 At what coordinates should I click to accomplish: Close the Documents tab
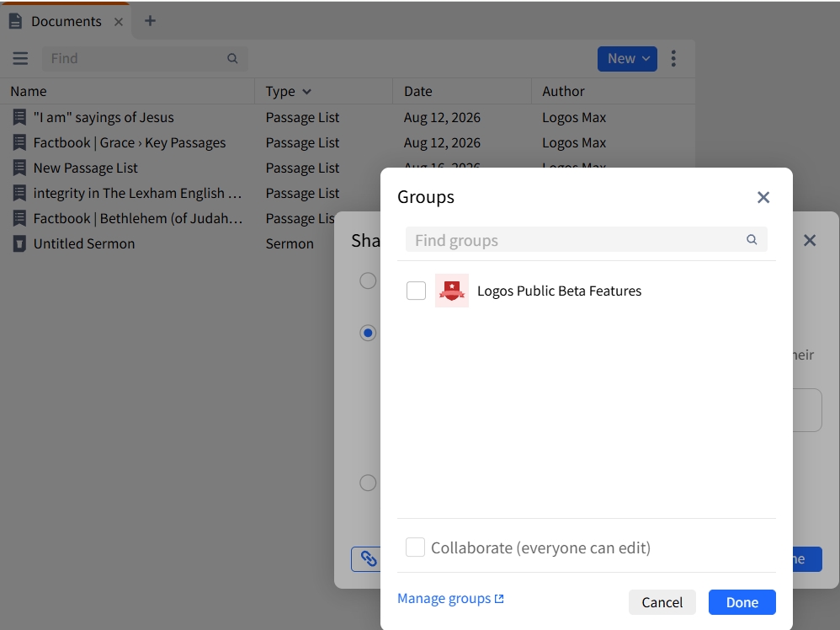[x=119, y=22]
